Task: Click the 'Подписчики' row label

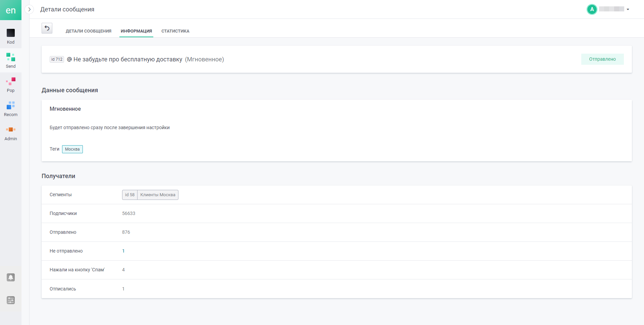Action: [63, 213]
